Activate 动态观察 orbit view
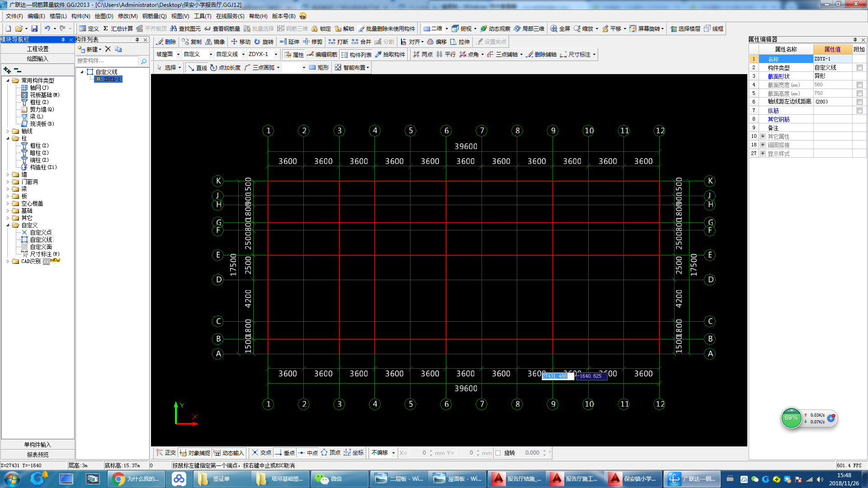 click(495, 28)
